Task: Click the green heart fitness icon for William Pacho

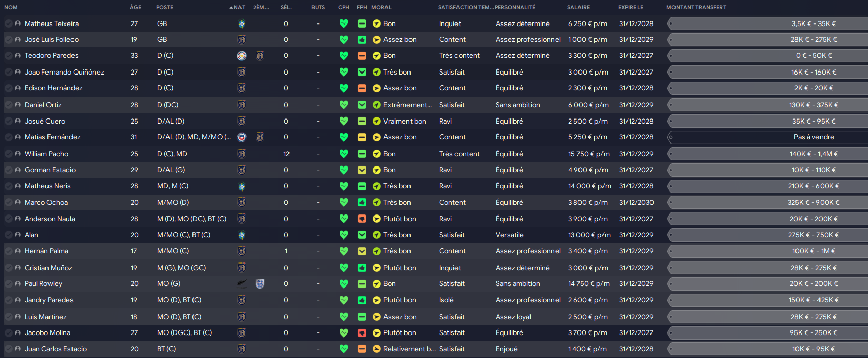Action: 344,154
